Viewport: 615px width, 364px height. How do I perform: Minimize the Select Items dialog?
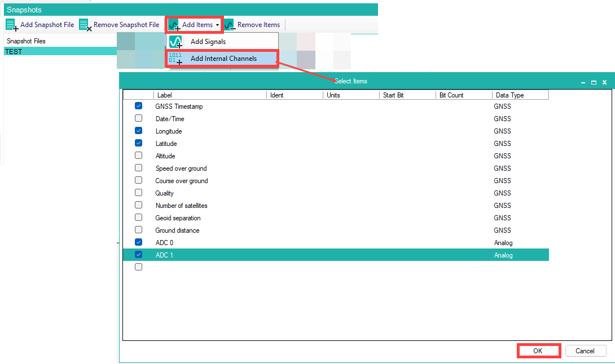pyautogui.click(x=583, y=82)
